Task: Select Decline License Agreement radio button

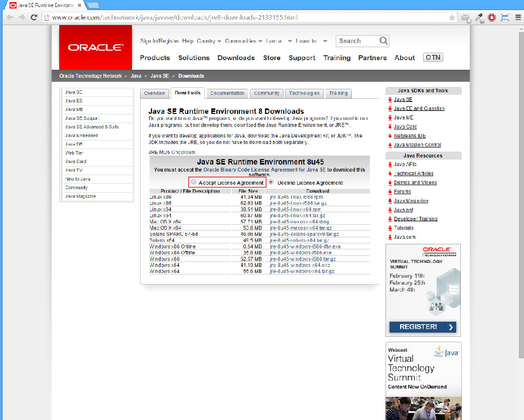Action: click(271, 182)
